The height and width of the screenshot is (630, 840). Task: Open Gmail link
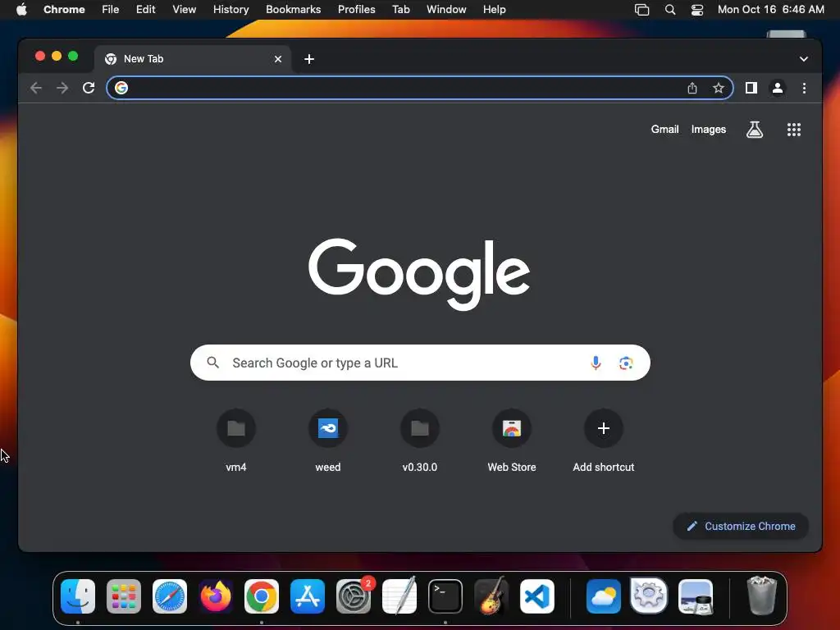pyautogui.click(x=664, y=129)
